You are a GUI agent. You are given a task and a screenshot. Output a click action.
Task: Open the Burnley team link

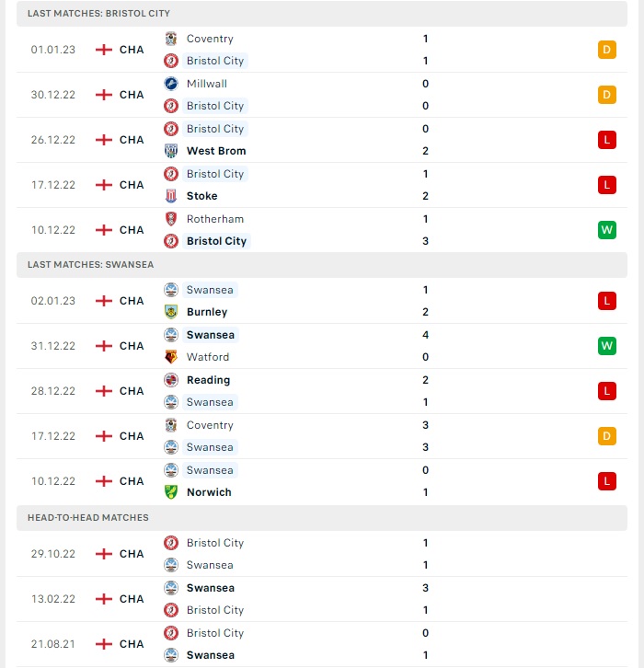pyautogui.click(x=207, y=312)
